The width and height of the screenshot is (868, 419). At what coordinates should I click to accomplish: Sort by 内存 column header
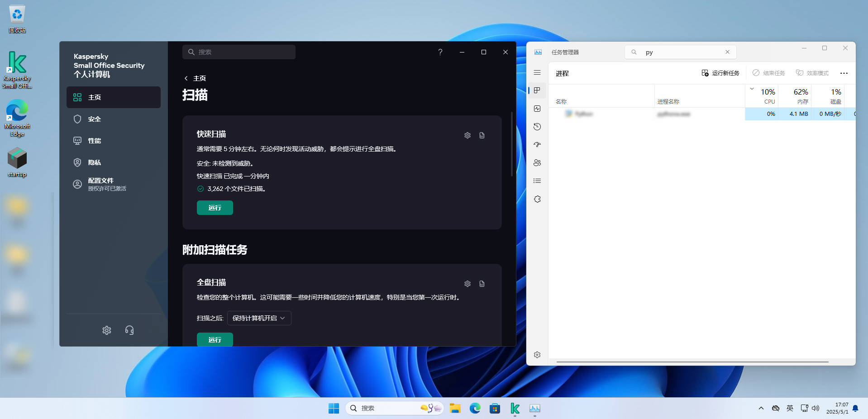795,96
